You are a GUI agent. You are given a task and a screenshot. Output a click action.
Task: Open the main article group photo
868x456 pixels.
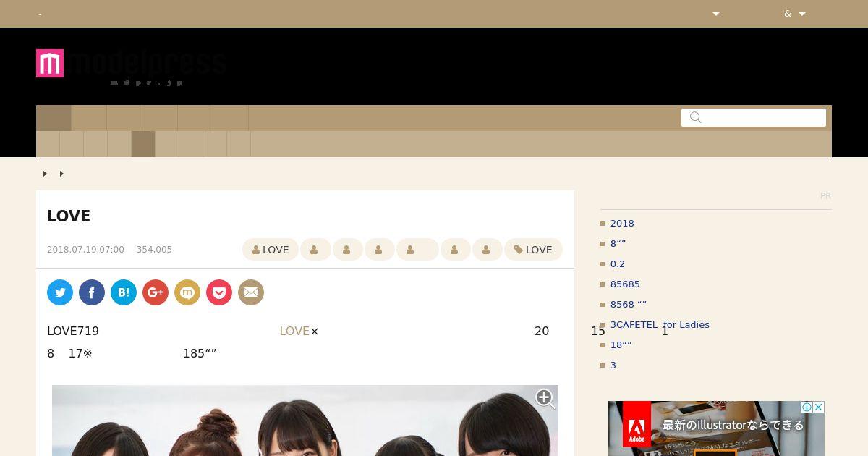coord(305,421)
